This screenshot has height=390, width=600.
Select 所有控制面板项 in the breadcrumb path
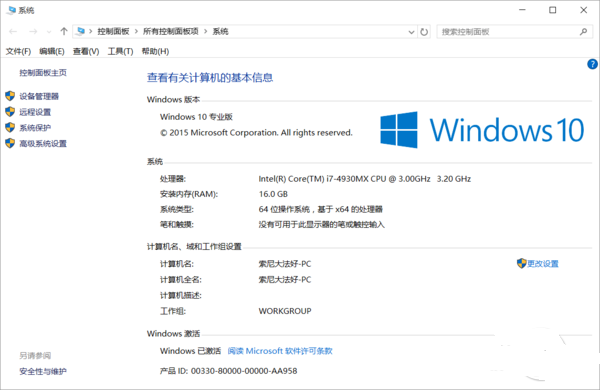pyautogui.click(x=171, y=31)
